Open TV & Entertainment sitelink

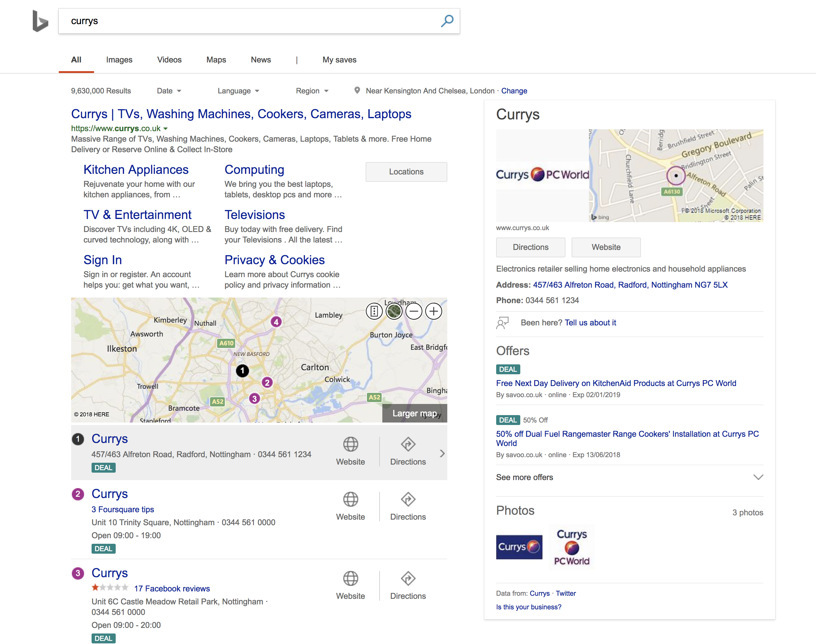click(x=137, y=215)
